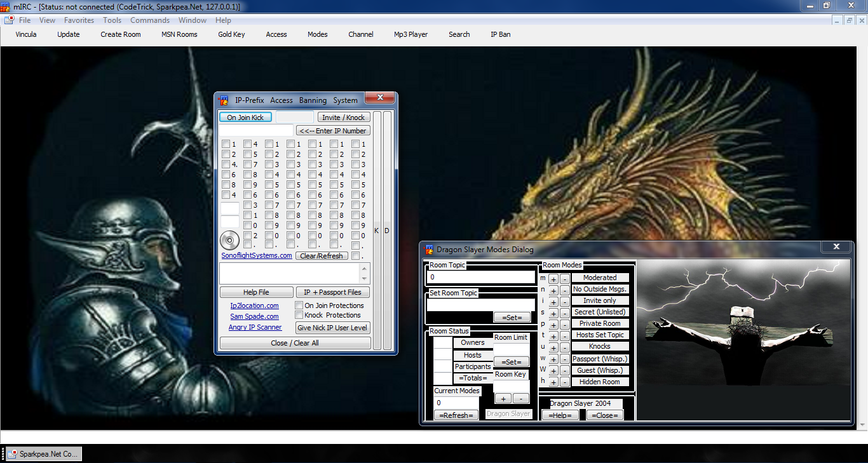Click =Set= under Set Room Topic
Image resolution: width=868 pixels, height=463 pixels.
[512, 318]
